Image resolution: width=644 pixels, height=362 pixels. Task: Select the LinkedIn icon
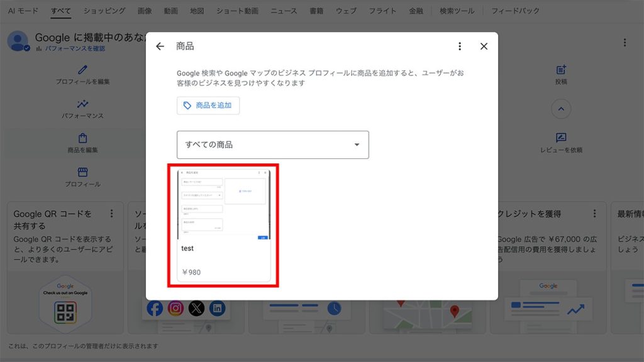point(217,308)
